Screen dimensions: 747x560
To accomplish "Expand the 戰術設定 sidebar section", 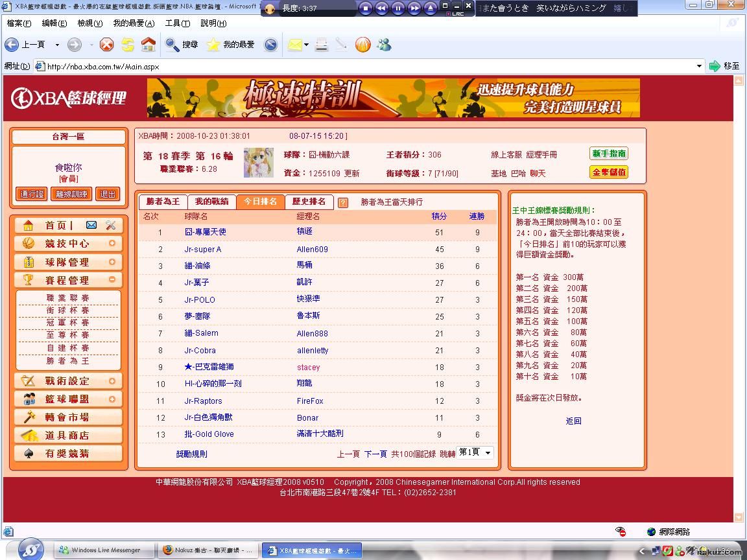I will [112, 381].
